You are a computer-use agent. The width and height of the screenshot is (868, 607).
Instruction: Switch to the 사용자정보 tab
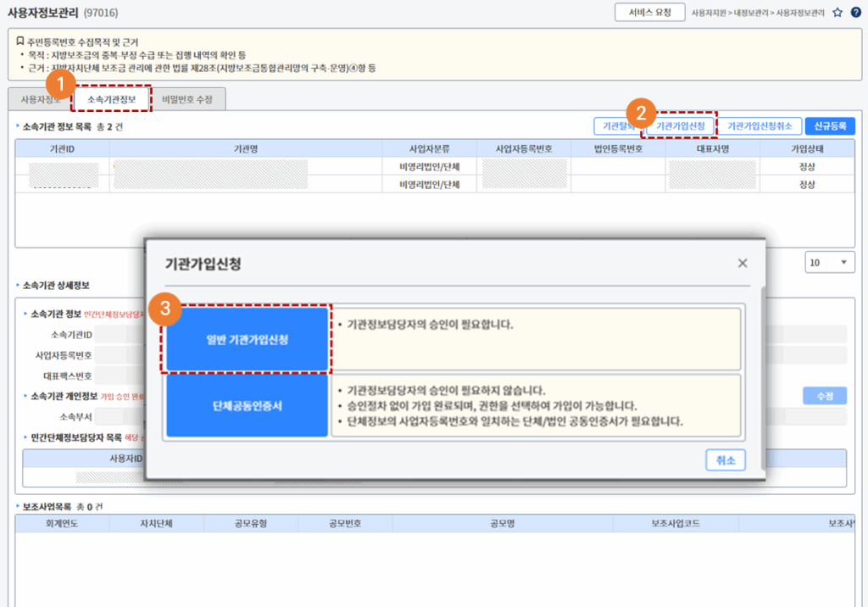[39, 100]
